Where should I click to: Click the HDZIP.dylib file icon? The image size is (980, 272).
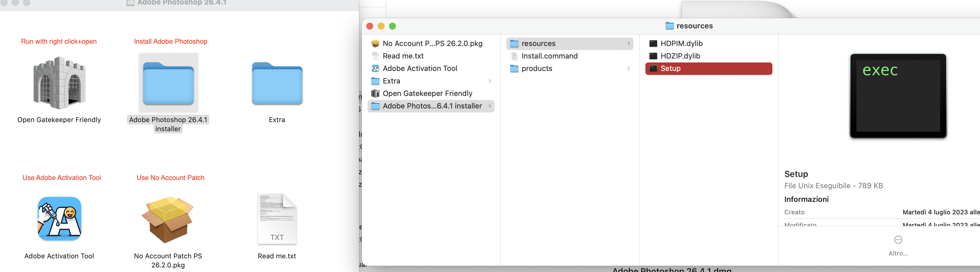(x=653, y=56)
